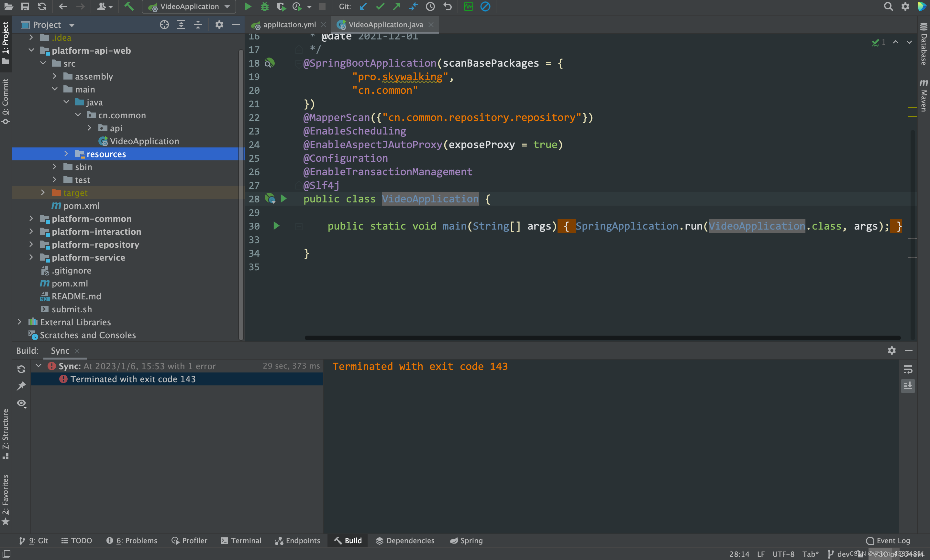Run the VideoApplication configuration
Image resolution: width=930 pixels, height=560 pixels.
[248, 6]
